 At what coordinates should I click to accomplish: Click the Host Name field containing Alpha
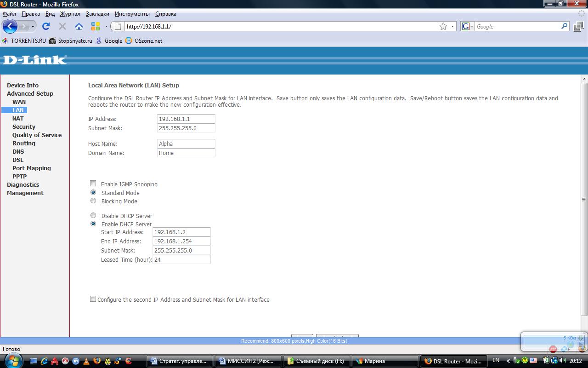point(186,144)
